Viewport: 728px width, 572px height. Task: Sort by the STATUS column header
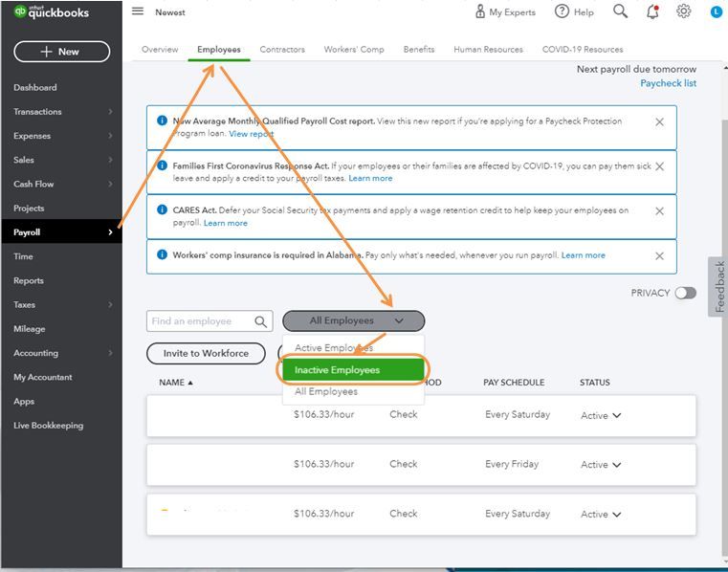[595, 383]
